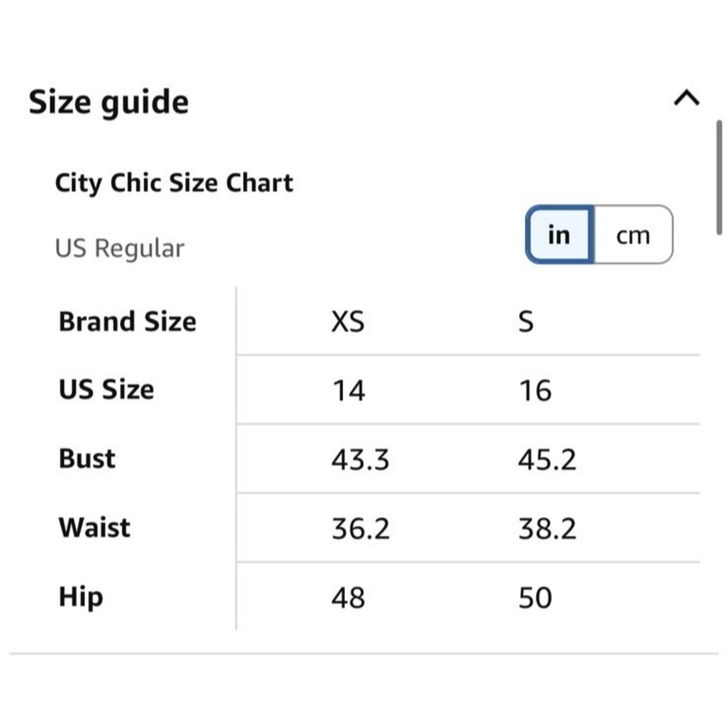Click the US Regular label

[x=120, y=248]
